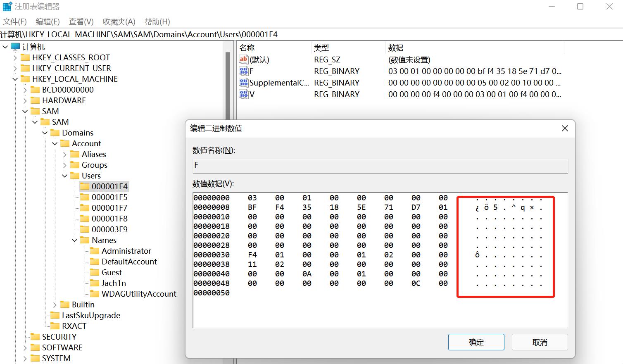623x364 pixels.
Task: Click the (默认) string value icon
Action: [244, 59]
